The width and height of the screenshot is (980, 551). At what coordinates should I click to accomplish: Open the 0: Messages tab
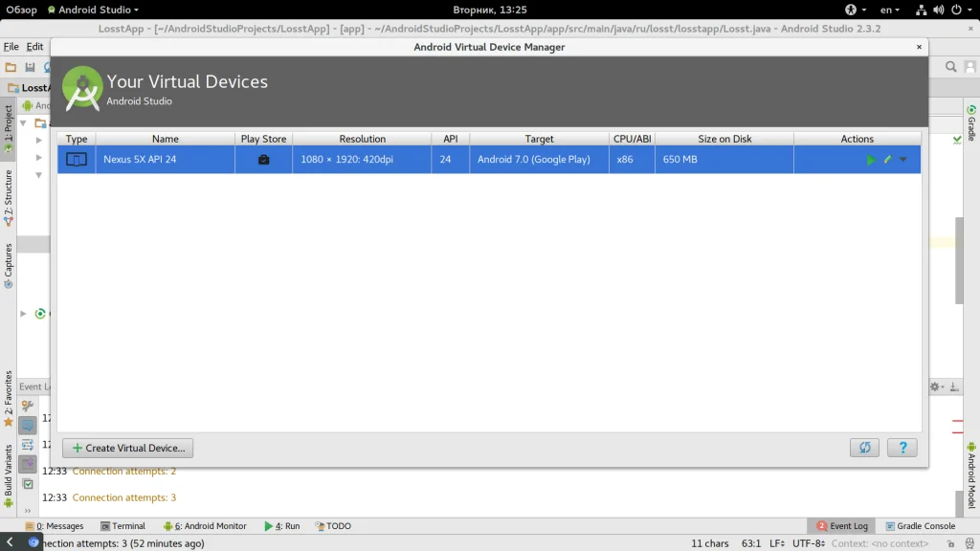(55, 526)
